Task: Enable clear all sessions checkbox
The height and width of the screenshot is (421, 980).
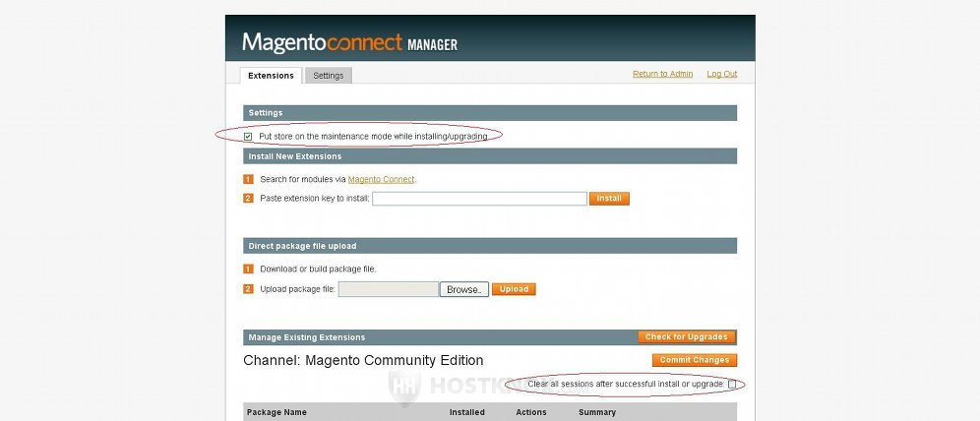Action: (732, 385)
